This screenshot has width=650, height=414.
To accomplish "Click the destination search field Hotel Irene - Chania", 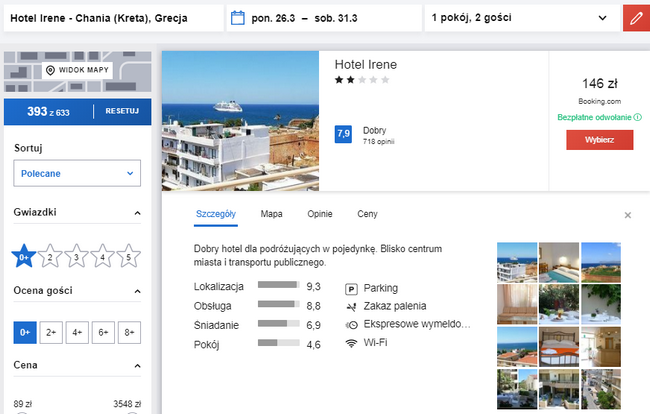I will click(114, 18).
